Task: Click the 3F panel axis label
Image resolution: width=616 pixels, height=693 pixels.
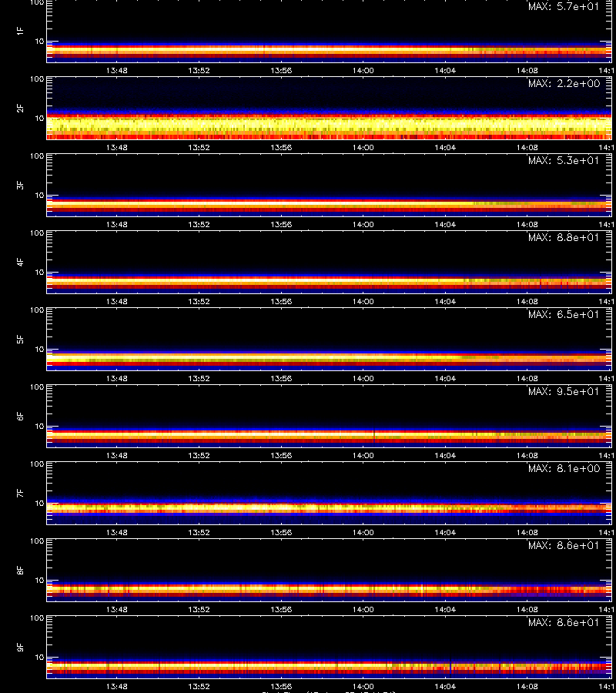Action: point(20,185)
